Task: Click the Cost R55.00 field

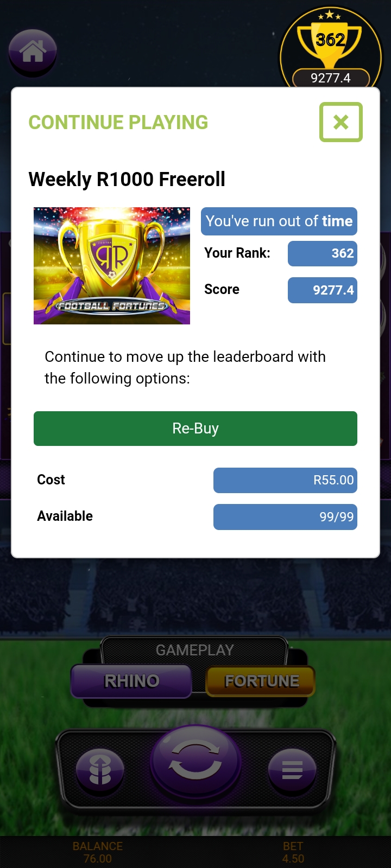Action: click(285, 480)
